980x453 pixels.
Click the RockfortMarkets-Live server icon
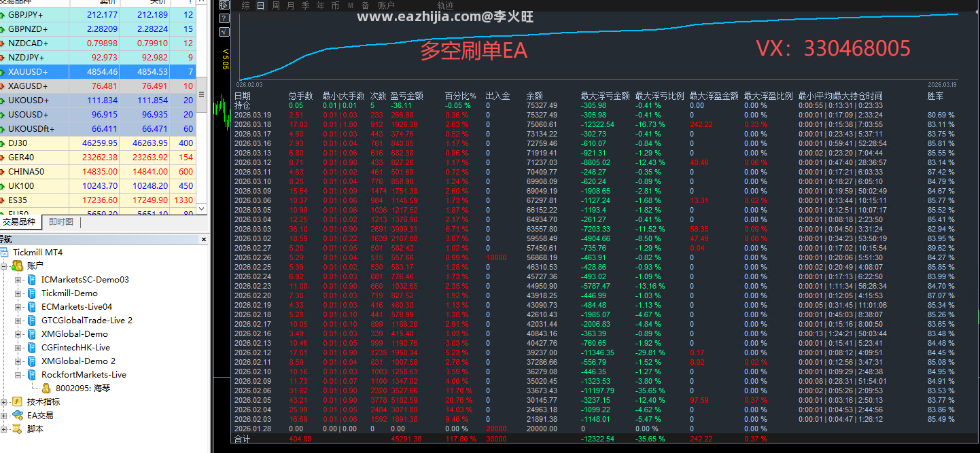point(31,375)
